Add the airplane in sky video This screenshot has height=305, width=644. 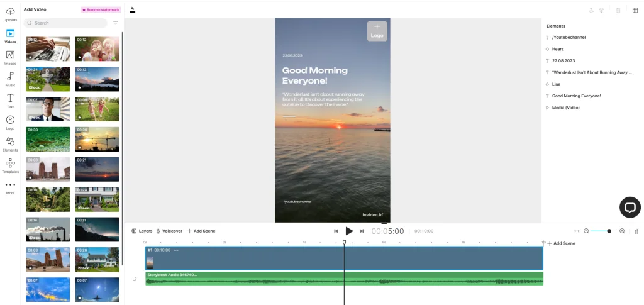click(x=97, y=289)
